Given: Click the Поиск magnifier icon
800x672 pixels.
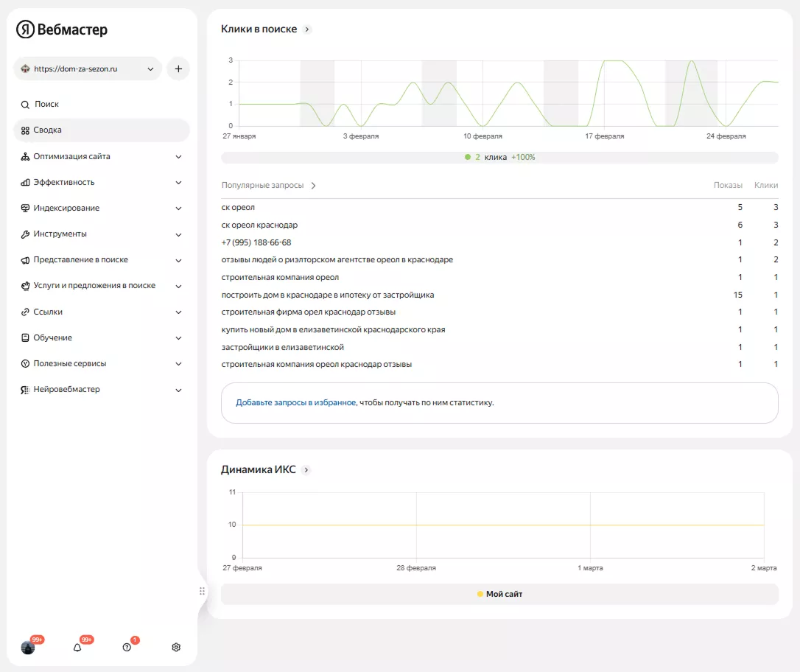Looking at the screenshot, I should 25,105.
